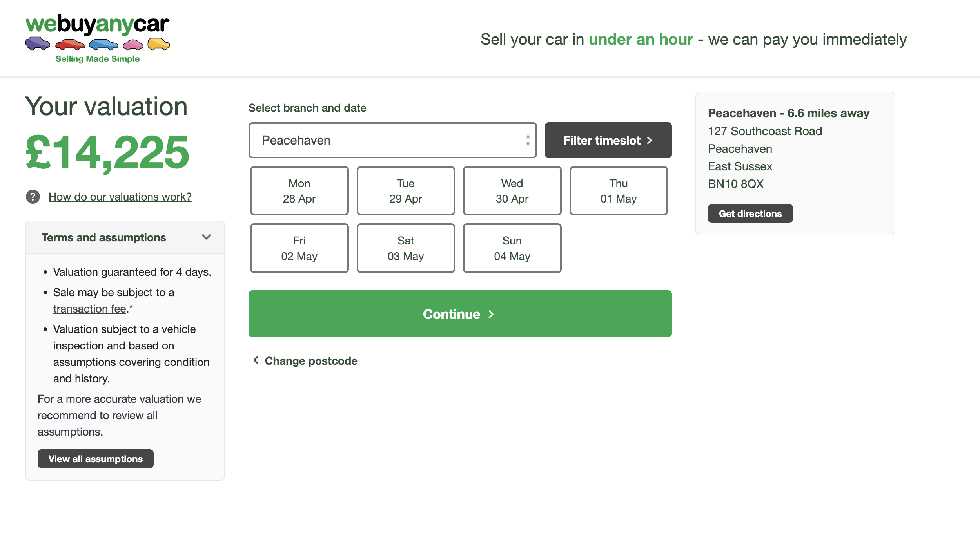The image size is (980, 539).
Task: Click Get directions to Peacehaven branch
Action: pyautogui.click(x=750, y=213)
